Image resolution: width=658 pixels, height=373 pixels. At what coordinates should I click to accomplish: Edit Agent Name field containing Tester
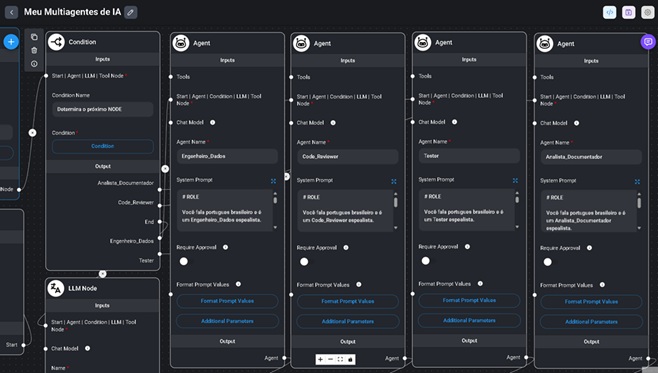click(469, 156)
